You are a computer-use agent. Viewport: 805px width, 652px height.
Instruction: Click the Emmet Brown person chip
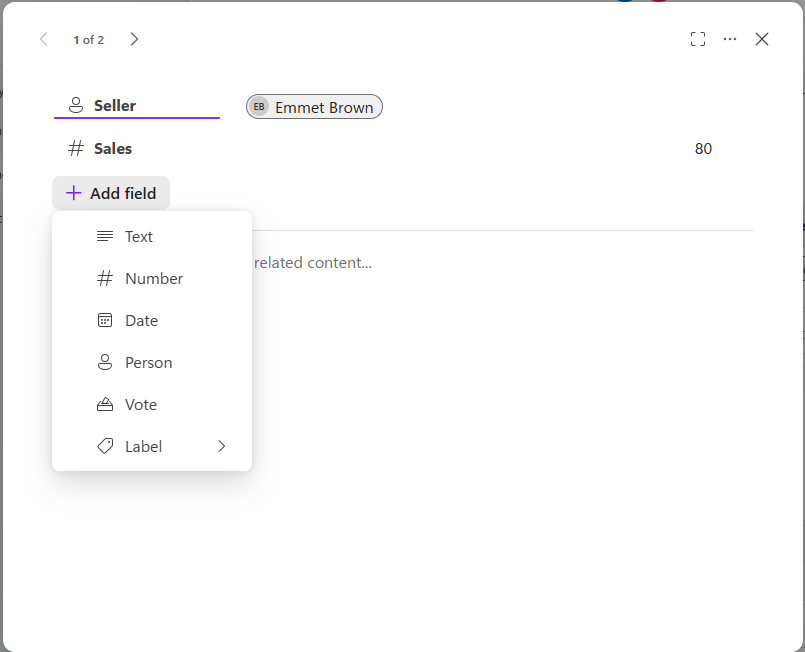coord(314,107)
